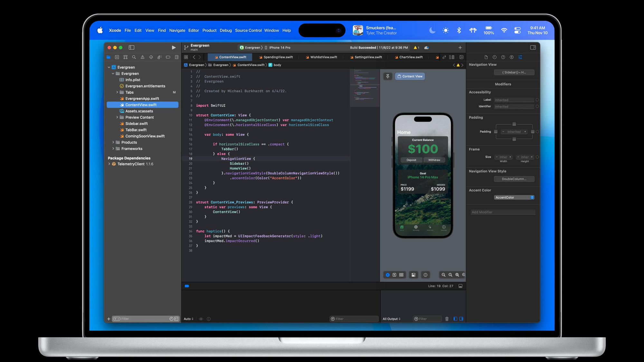
Task: Click the source control branch icon beside Evergreen
Action: coord(186,48)
